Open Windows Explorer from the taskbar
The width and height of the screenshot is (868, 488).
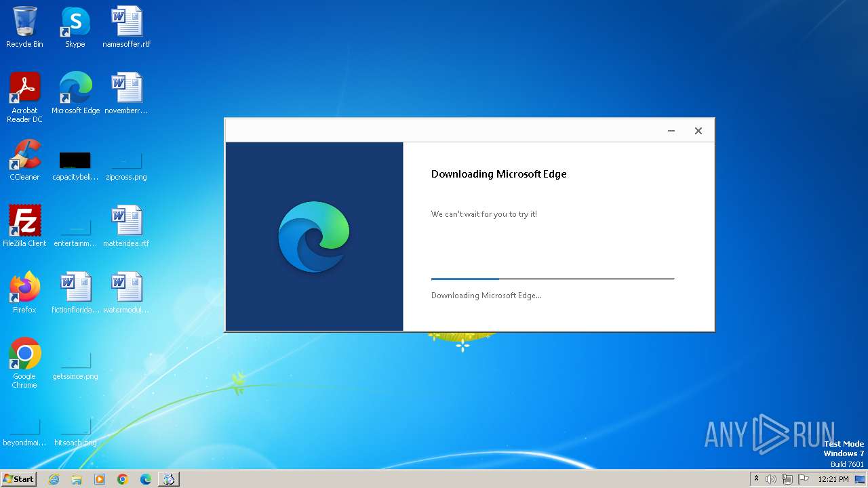pyautogui.click(x=77, y=479)
